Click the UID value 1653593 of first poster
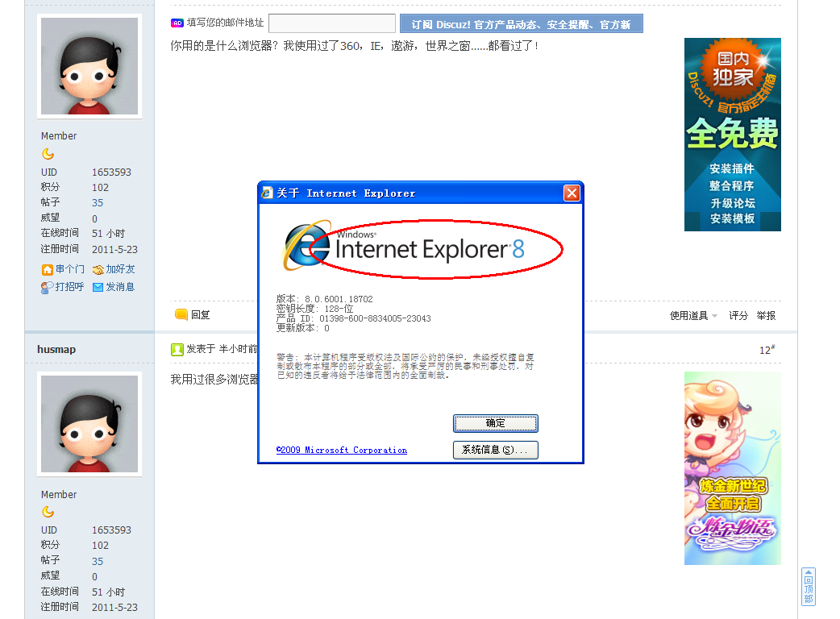 (111, 172)
